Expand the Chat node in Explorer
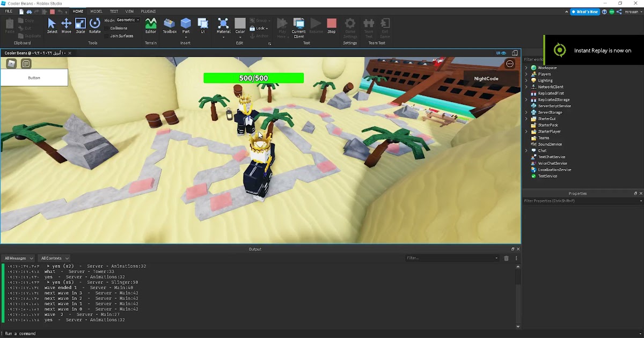 tap(526, 151)
